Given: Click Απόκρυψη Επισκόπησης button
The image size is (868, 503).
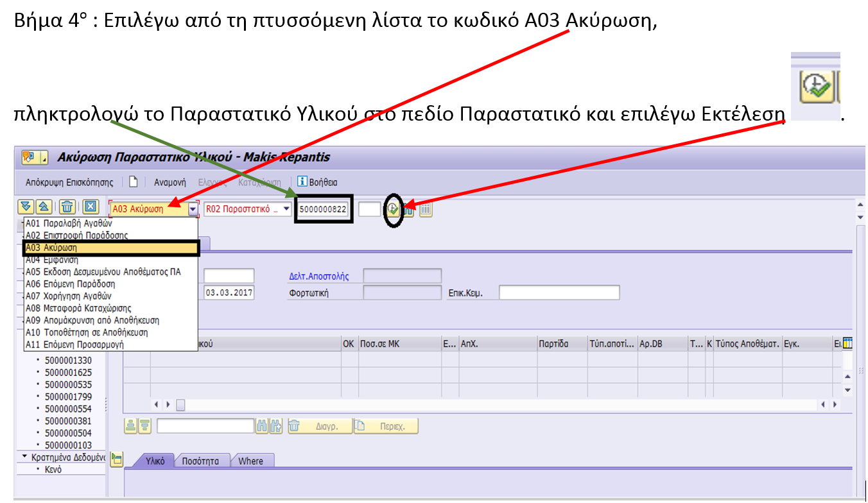Looking at the screenshot, I should click(x=69, y=182).
